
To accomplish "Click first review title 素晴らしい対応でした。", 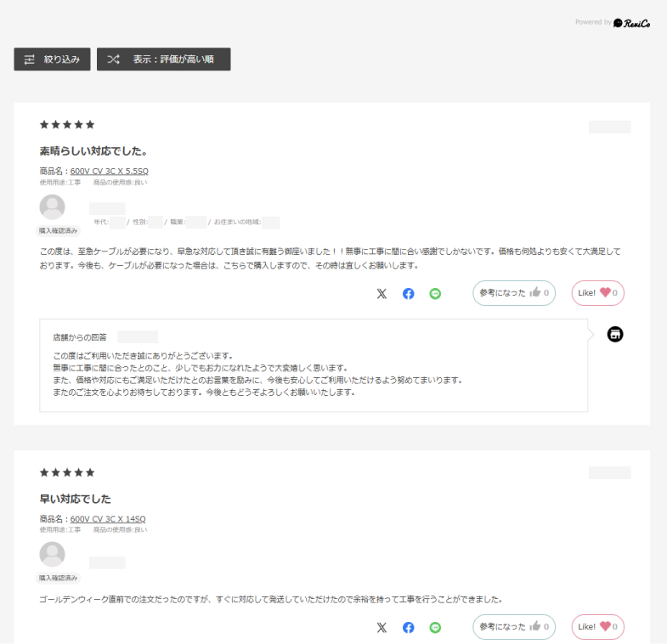I will [x=94, y=151].
